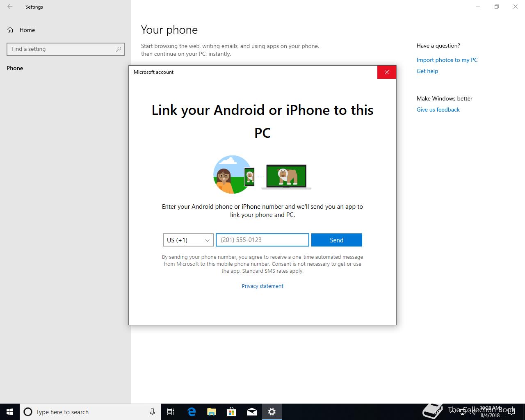Click the Settings gear taskbar icon
525x420 pixels.
[272, 412]
